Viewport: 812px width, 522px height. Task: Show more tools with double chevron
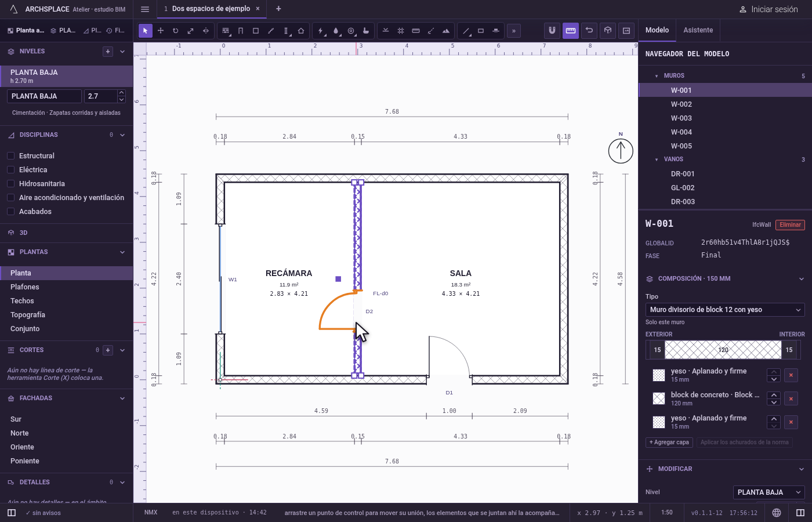[x=513, y=31]
